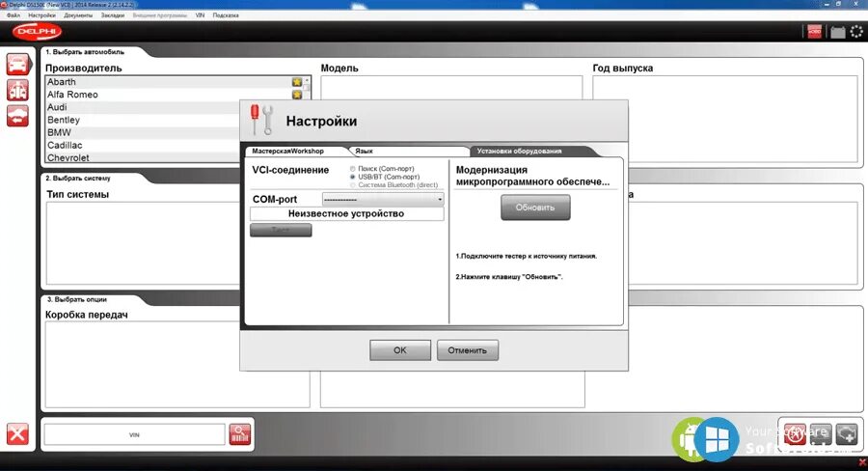Image resolution: width=868 pixels, height=471 pixels.
Task: Select Abarth in manufacturer list
Action: point(169,82)
